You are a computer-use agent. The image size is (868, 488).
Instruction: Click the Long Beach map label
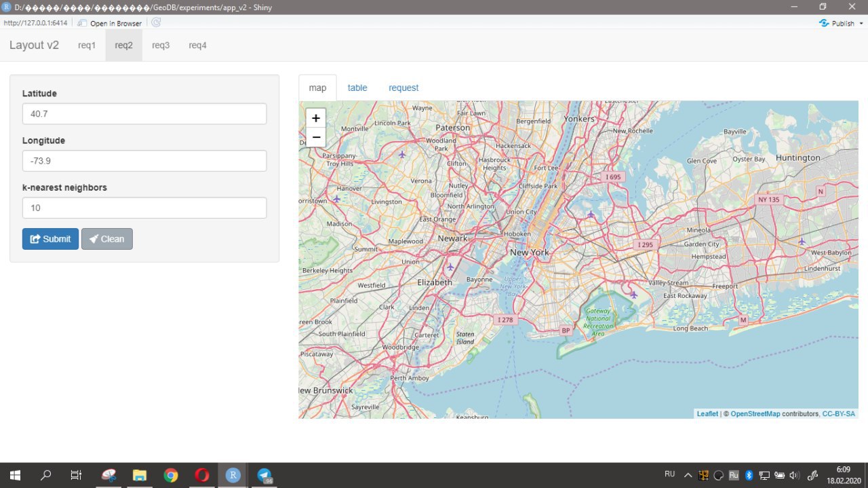(690, 329)
